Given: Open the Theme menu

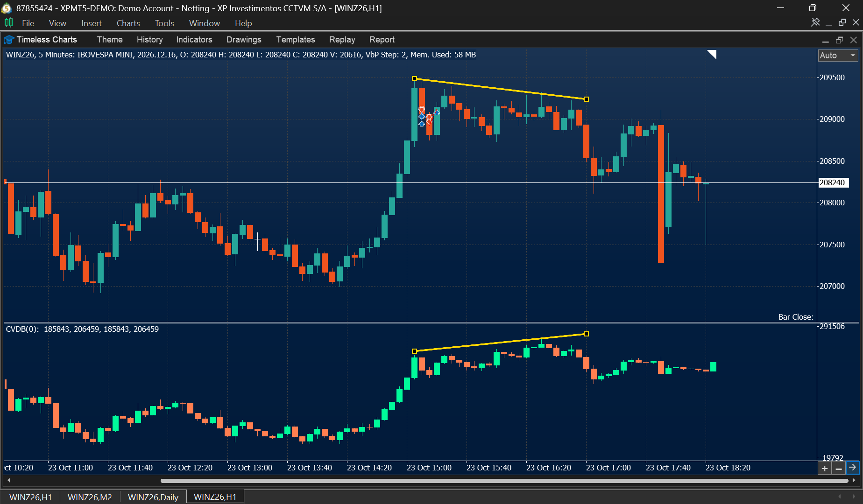Looking at the screenshot, I should point(110,40).
